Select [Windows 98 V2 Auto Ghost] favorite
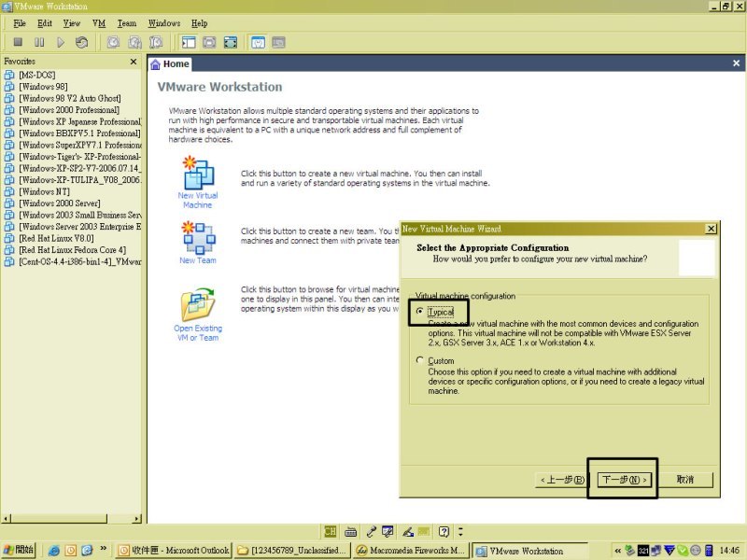This screenshot has height=560, width=747. [x=69, y=98]
